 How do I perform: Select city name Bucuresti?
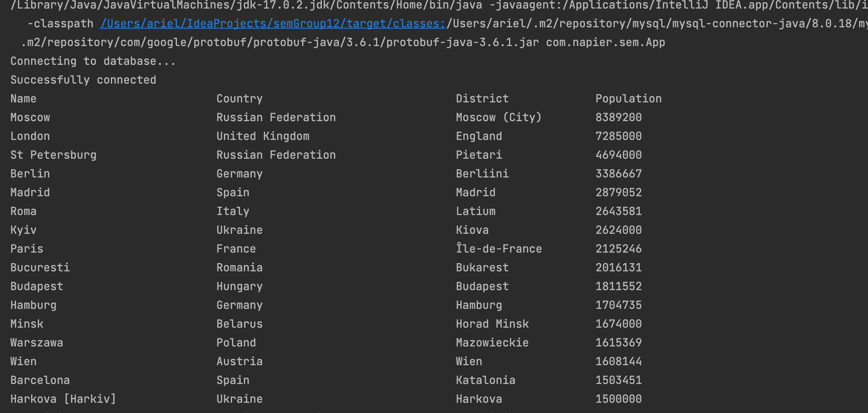coord(40,268)
